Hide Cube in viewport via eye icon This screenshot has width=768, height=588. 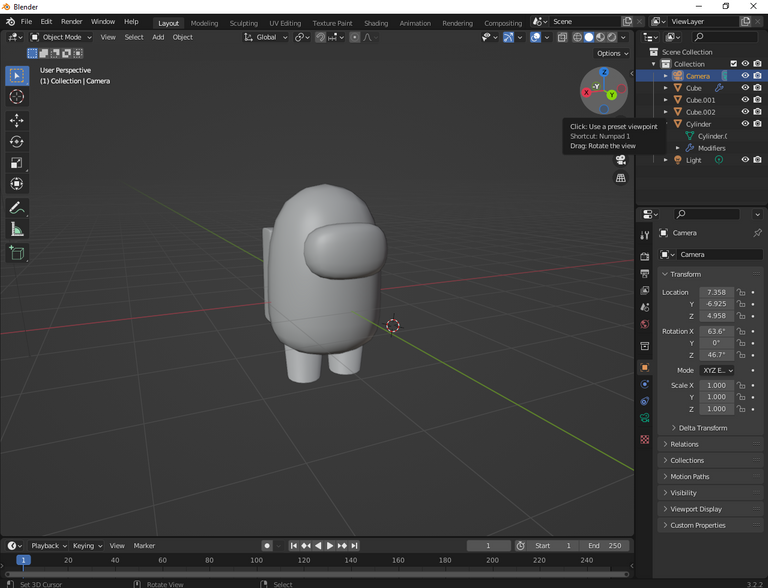(x=745, y=88)
